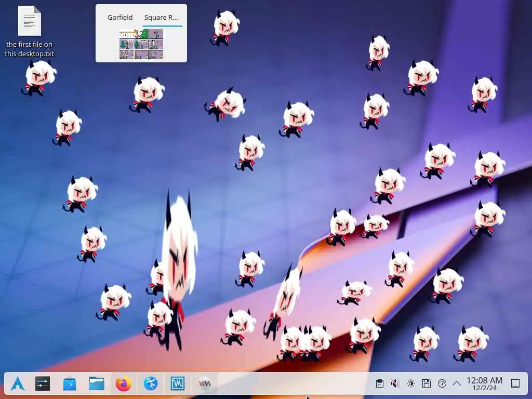The image size is (532, 399).
Task: Launch the Discover software store
Action: click(x=70, y=384)
